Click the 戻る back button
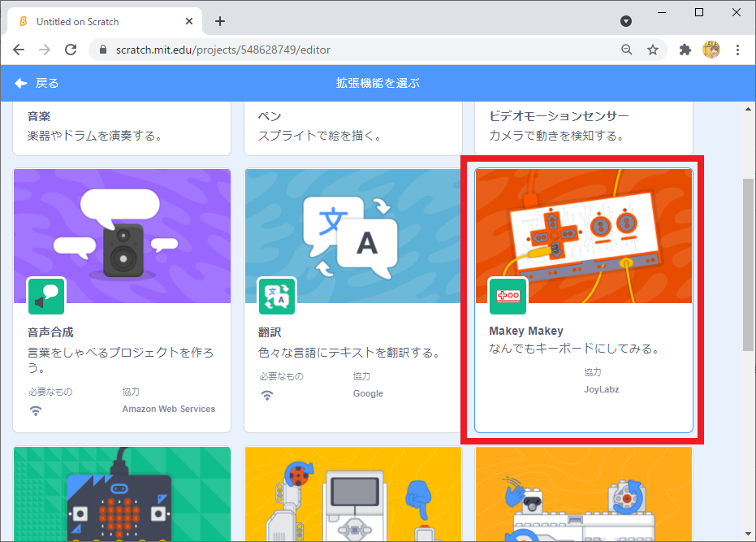 (37, 83)
